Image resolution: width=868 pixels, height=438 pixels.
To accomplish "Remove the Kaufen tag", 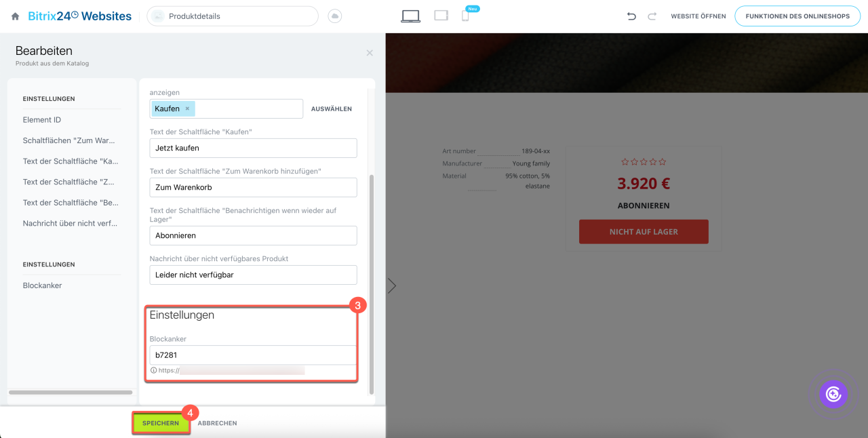I will click(x=187, y=108).
